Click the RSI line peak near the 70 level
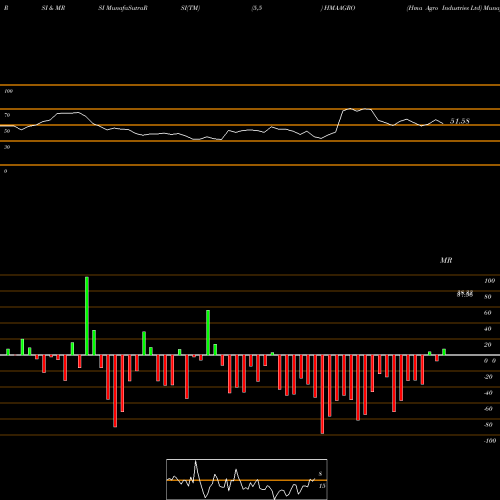The width and height of the screenshot is (500, 500). pos(349,109)
